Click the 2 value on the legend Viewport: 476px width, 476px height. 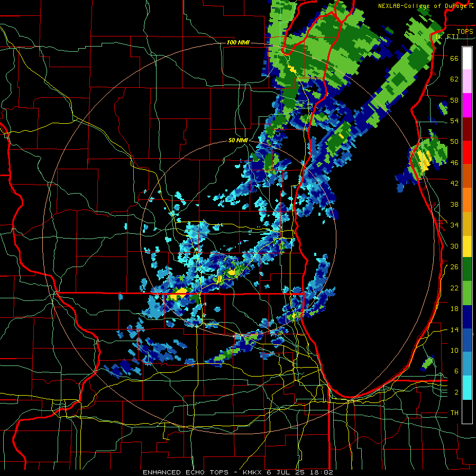click(456, 392)
